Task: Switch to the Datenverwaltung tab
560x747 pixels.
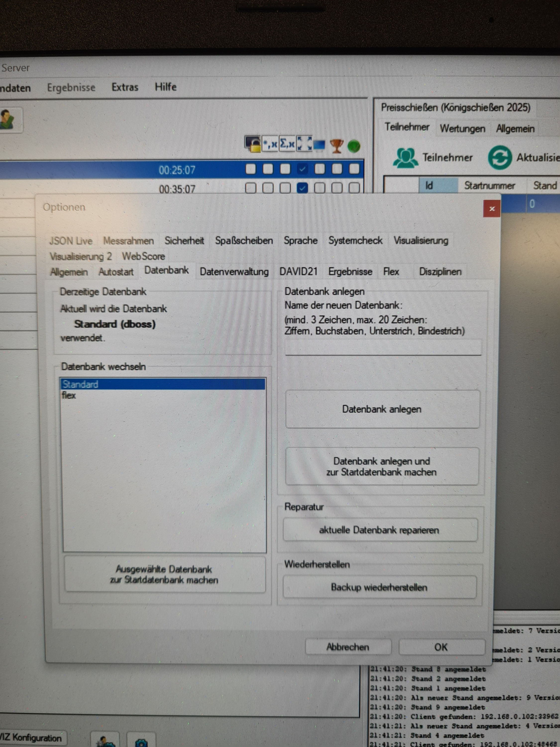Action: (234, 271)
